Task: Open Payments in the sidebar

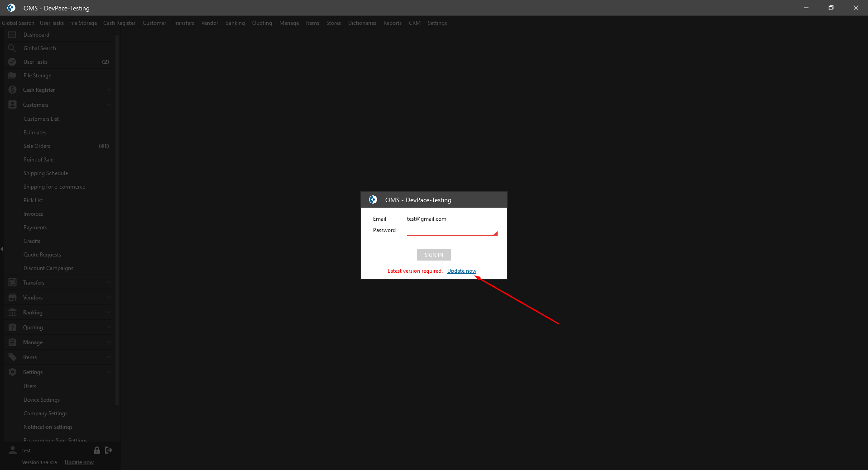Action: tap(35, 228)
